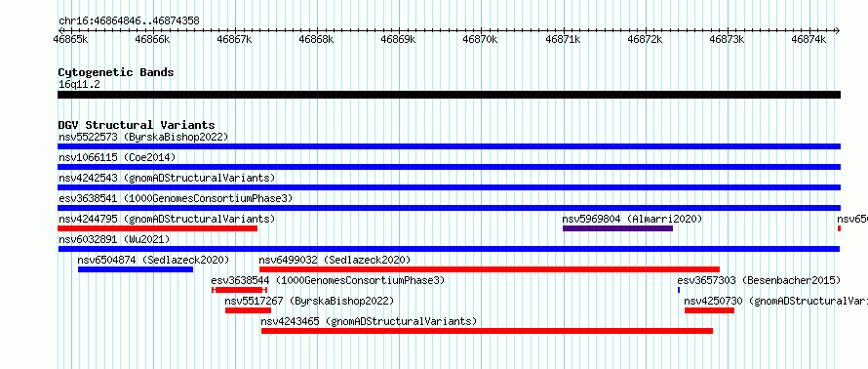Click the black 16q11.2 cytogenetic band bar
The width and height of the screenshot is (868, 369).
(x=449, y=95)
